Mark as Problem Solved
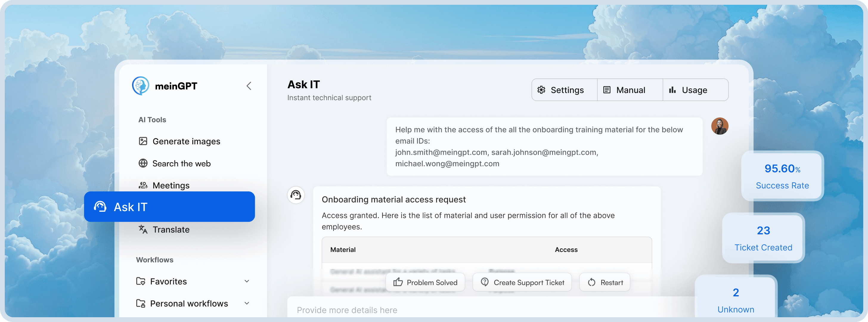 tap(425, 282)
